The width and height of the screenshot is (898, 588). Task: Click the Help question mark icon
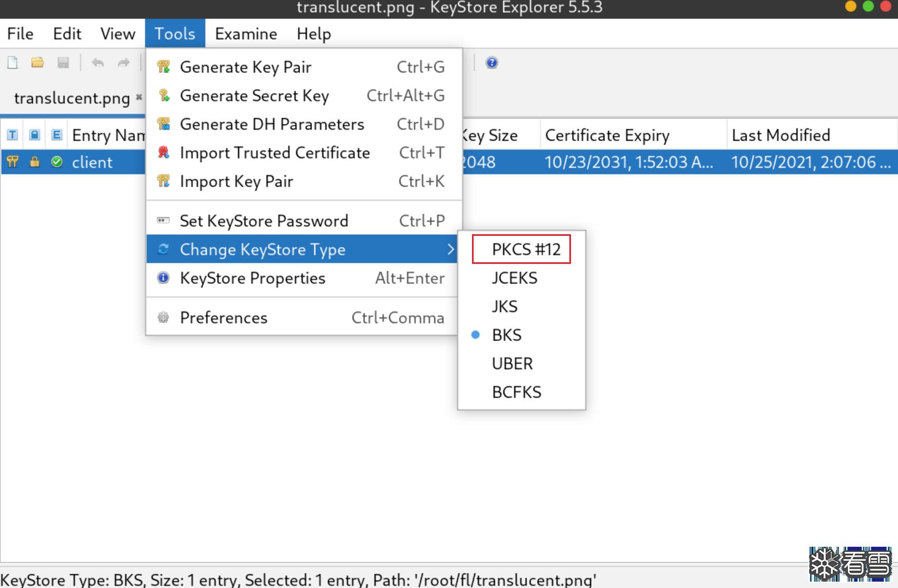[492, 63]
